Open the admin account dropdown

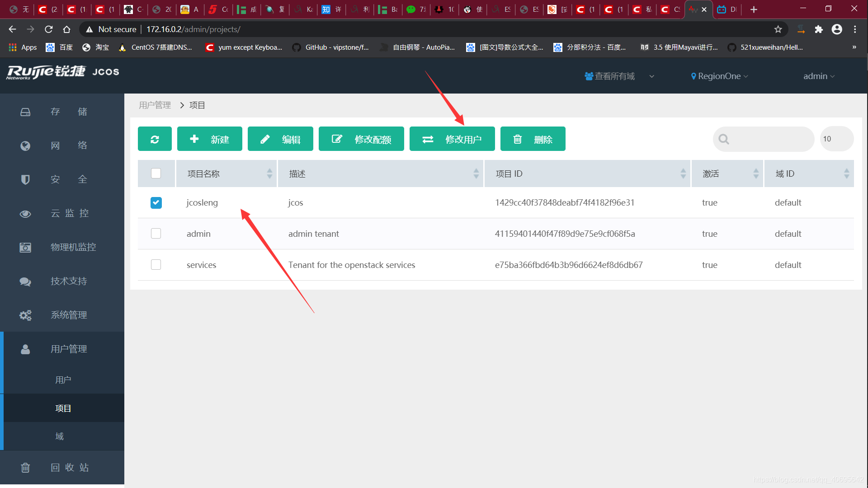819,76
